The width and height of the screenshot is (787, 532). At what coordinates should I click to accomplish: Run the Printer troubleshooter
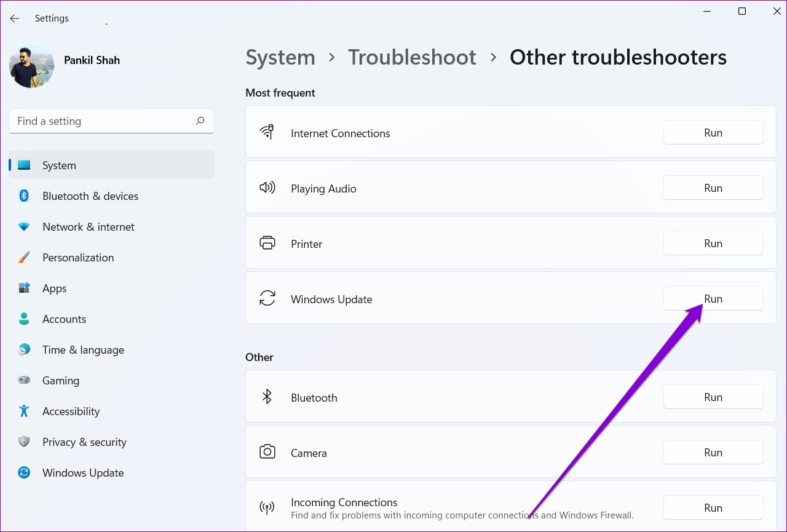pos(713,244)
